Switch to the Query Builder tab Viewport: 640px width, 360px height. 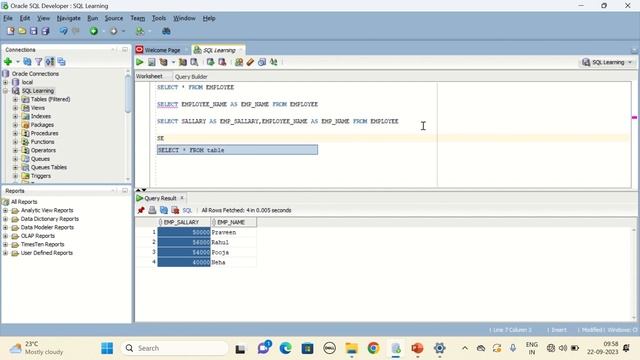point(191,77)
